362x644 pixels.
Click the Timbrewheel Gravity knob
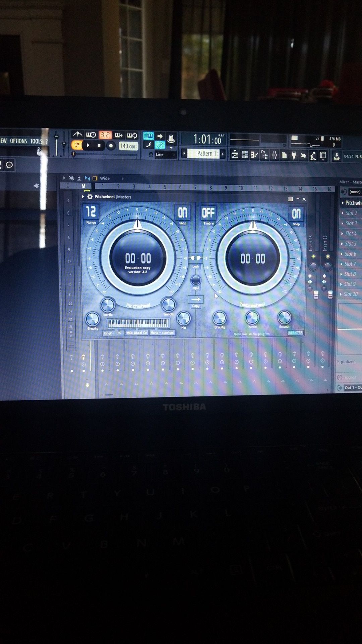[219, 318]
